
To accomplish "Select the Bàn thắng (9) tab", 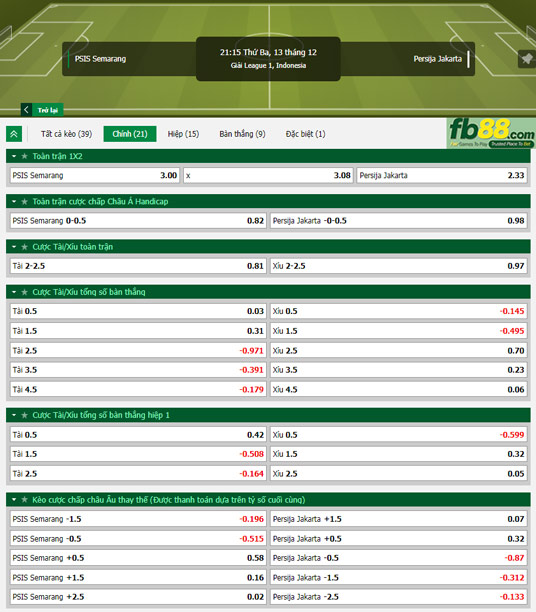I will pos(242,134).
